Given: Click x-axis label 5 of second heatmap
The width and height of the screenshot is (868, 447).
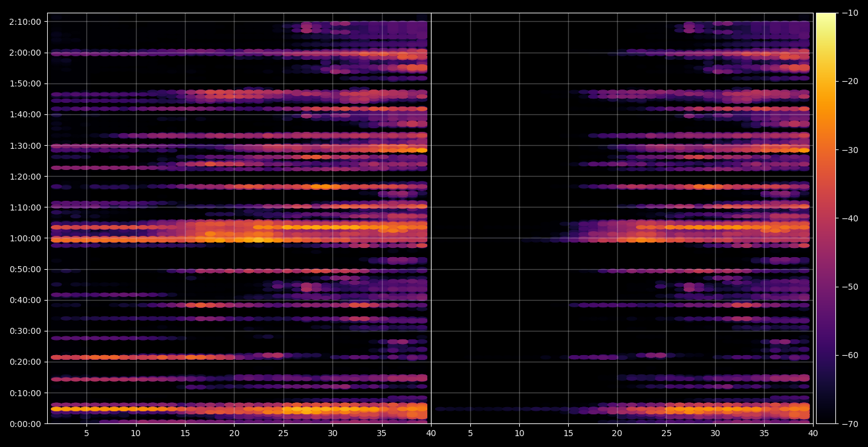Looking at the screenshot, I should pyautogui.click(x=470, y=433).
